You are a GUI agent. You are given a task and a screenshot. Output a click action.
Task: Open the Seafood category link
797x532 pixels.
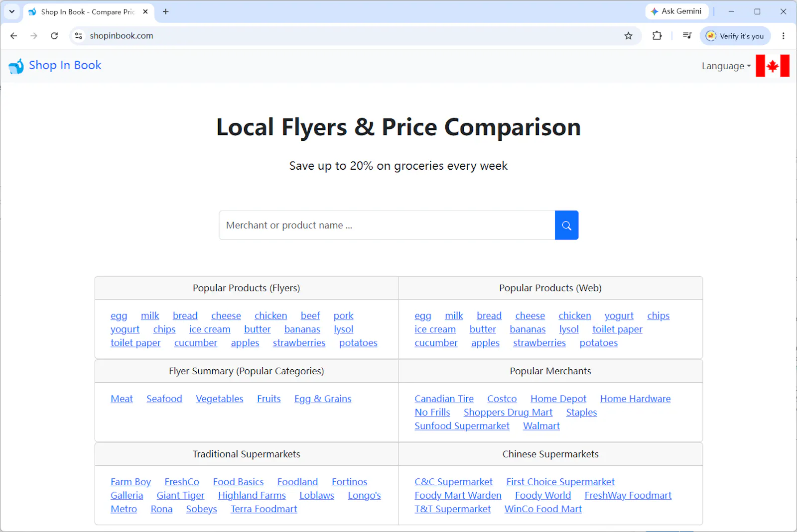(164, 399)
